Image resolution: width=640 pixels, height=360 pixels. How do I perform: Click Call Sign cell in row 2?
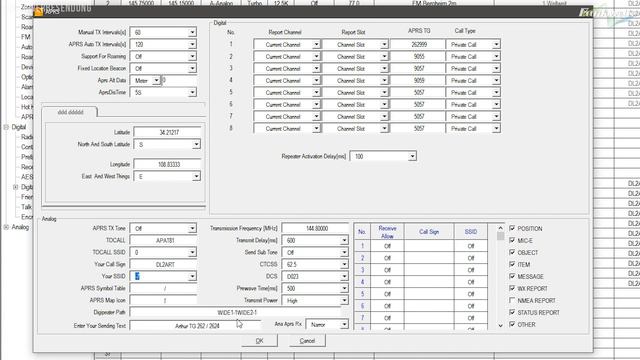[x=429, y=258]
